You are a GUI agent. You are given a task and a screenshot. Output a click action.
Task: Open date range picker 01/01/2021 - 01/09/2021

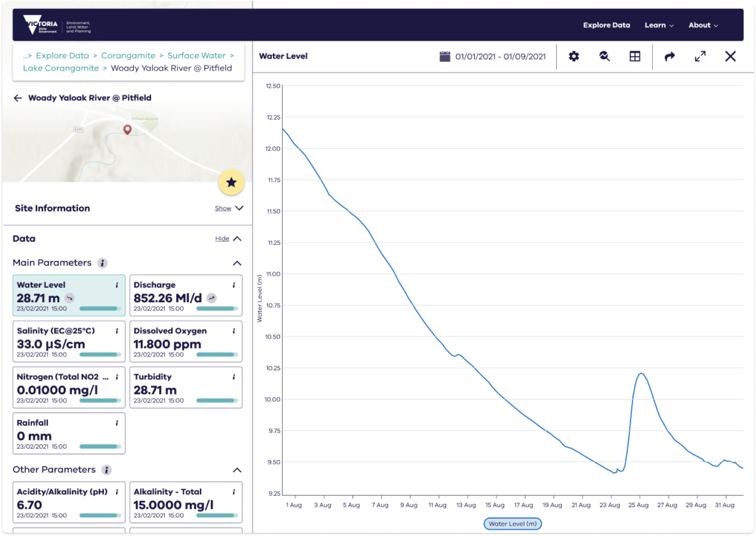[x=493, y=56]
